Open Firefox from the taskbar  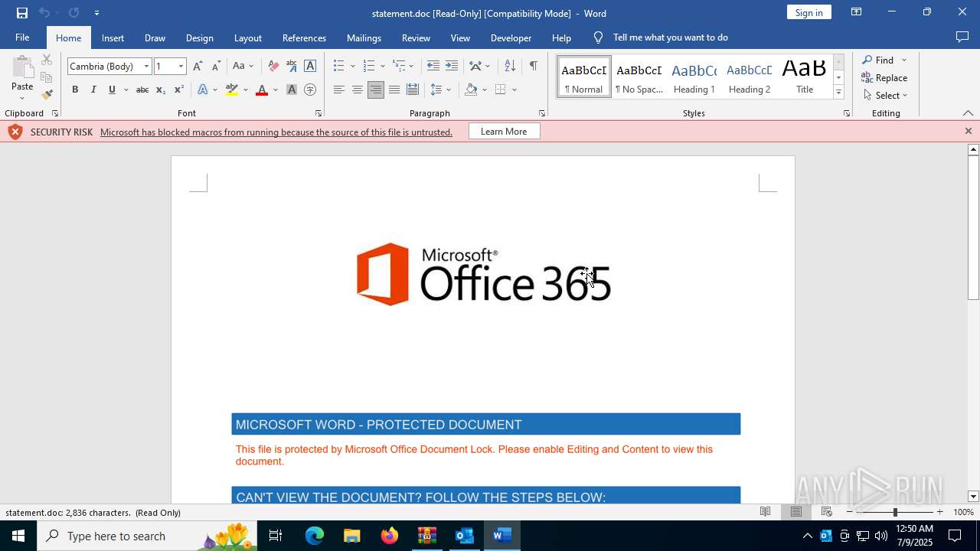click(x=390, y=536)
